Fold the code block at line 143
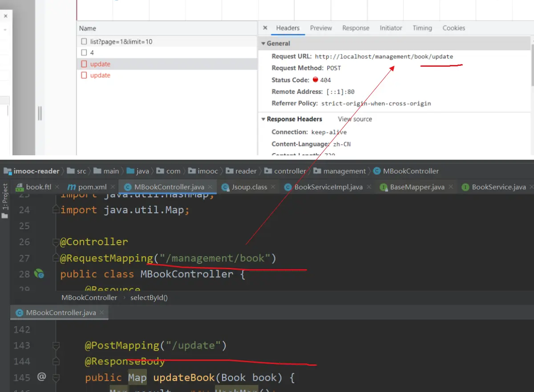Viewport: 534px width, 392px height. click(x=56, y=346)
